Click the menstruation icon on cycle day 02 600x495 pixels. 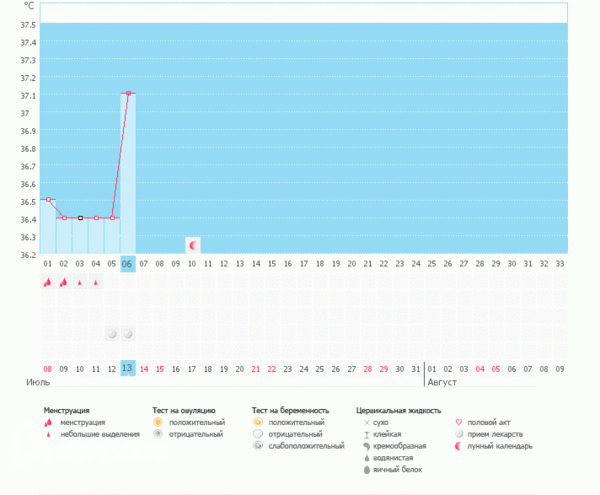[x=63, y=283]
